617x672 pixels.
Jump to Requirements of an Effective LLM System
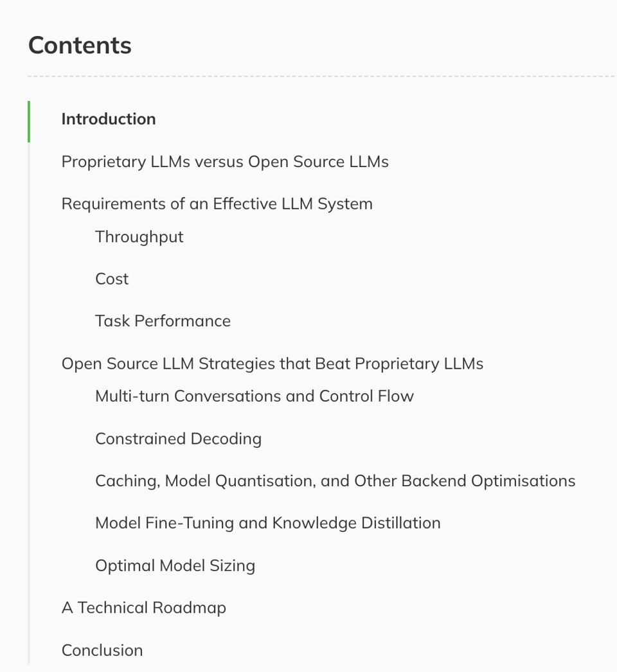point(217,204)
